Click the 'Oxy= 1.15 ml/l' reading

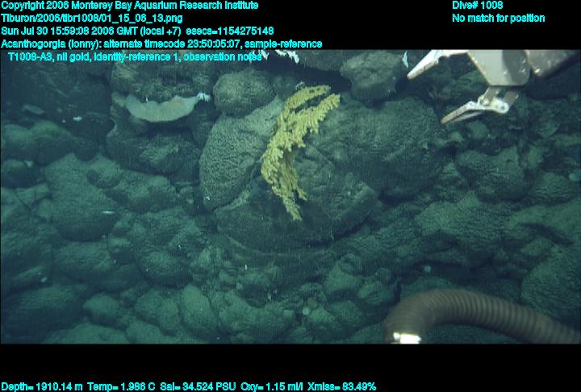click(x=272, y=387)
